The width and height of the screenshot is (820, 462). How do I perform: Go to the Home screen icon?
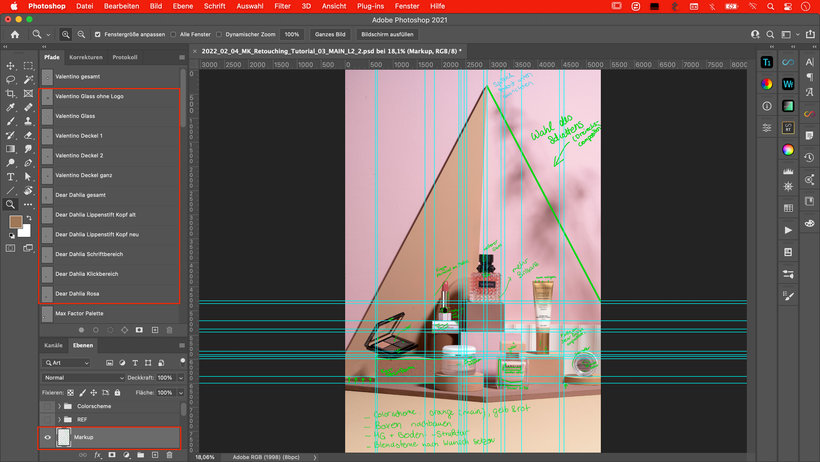15,35
